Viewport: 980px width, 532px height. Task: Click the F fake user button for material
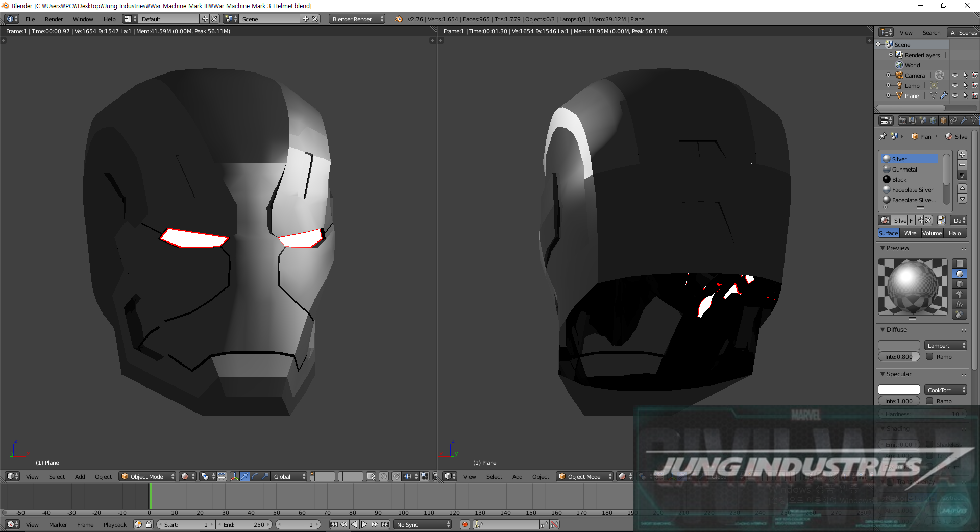coord(911,220)
